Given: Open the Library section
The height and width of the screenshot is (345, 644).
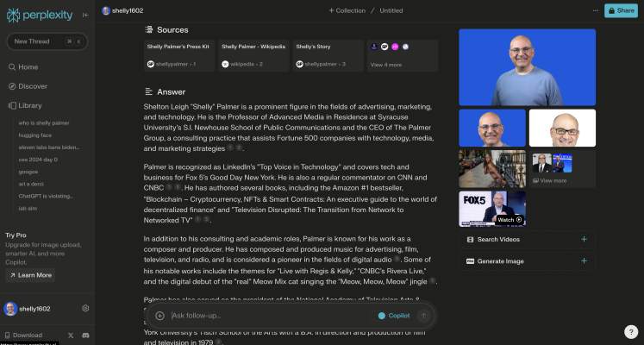Looking at the screenshot, I should tap(29, 105).
